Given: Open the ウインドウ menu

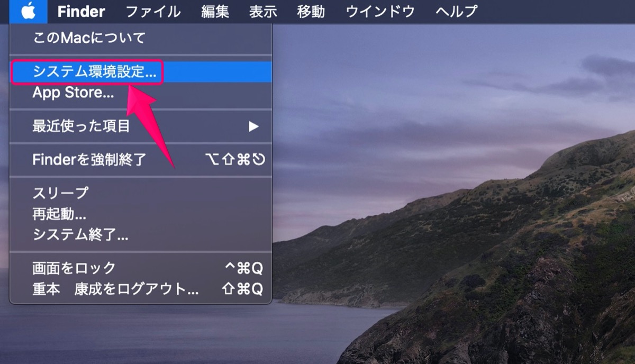Looking at the screenshot, I should pyautogui.click(x=380, y=11).
